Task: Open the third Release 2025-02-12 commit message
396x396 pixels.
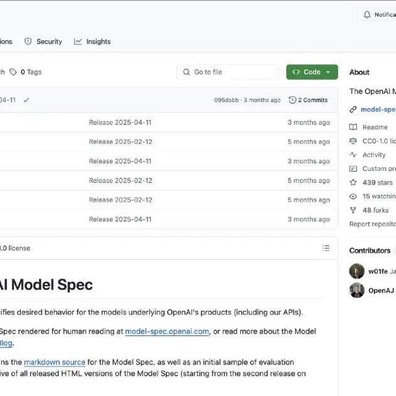Action: (120, 200)
